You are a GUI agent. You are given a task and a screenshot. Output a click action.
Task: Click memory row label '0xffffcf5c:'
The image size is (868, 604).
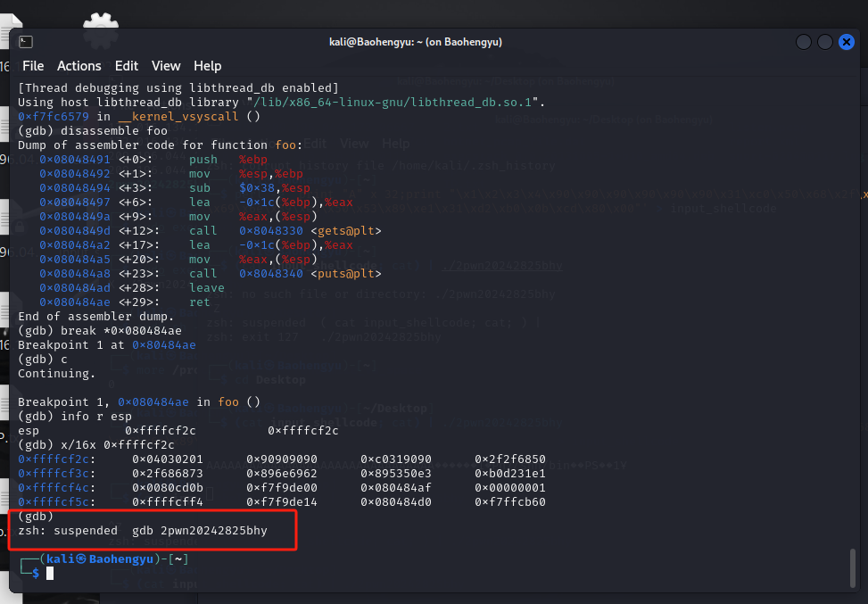pyautogui.click(x=56, y=502)
